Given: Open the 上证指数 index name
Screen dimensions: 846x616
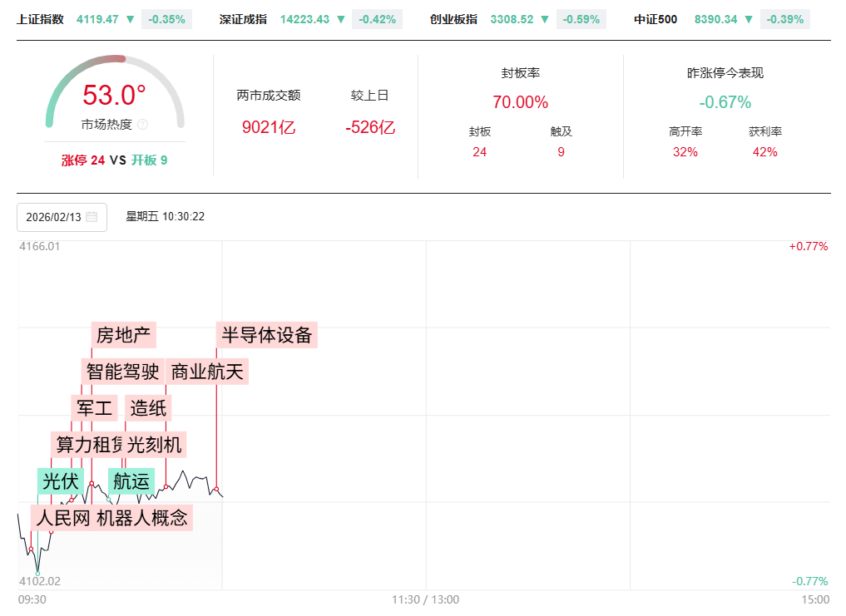Looking at the screenshot, I should (x=40, y=19).
